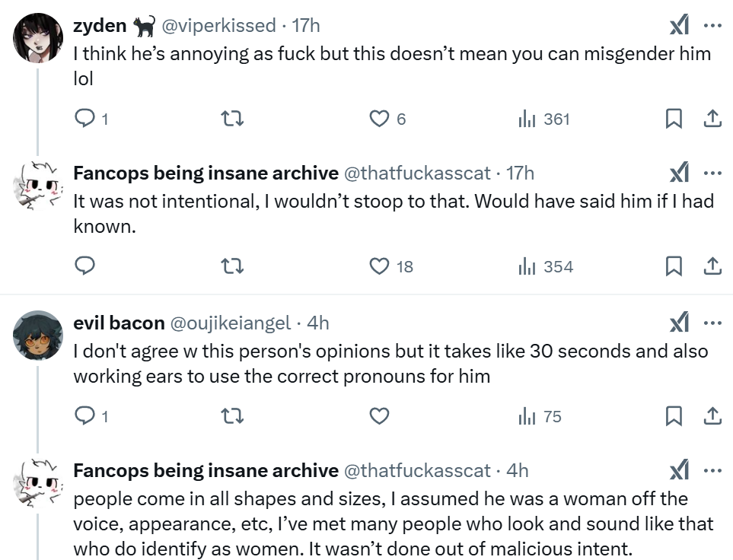Reply to zyden's tweet
Screen dimensions: 733x560
tap(85, 119)
